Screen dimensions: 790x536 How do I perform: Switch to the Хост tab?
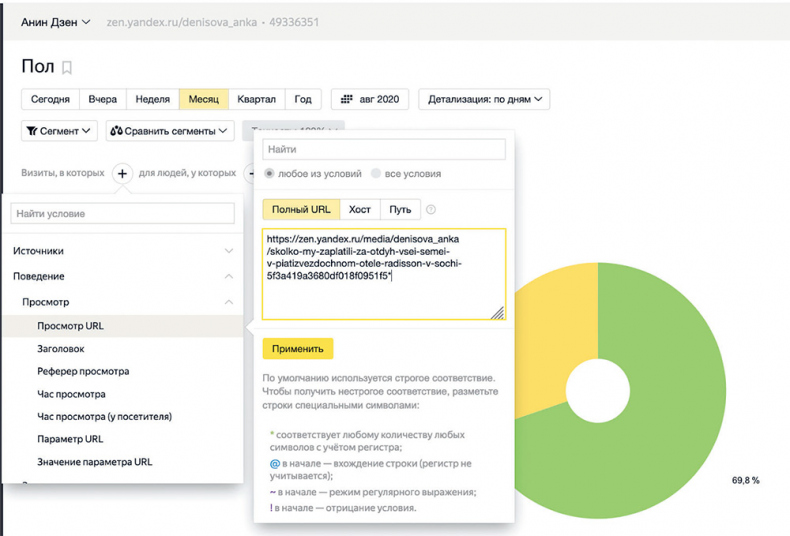tap(360, 210)
